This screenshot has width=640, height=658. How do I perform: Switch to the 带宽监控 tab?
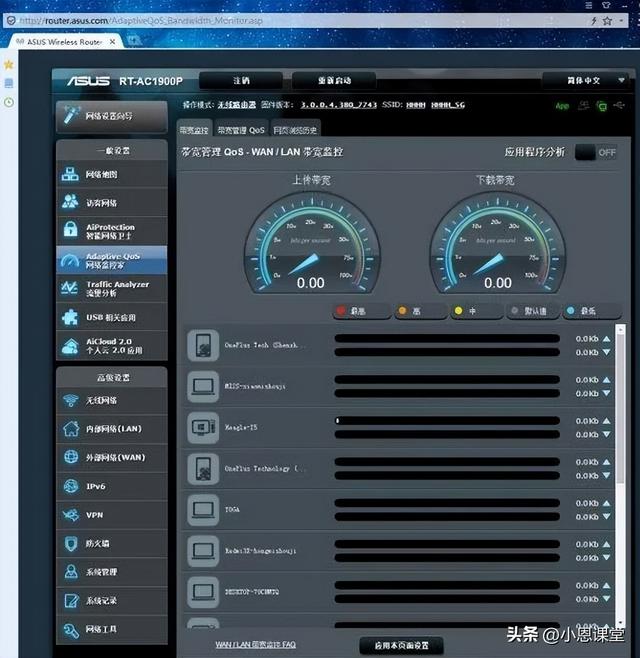194,130
